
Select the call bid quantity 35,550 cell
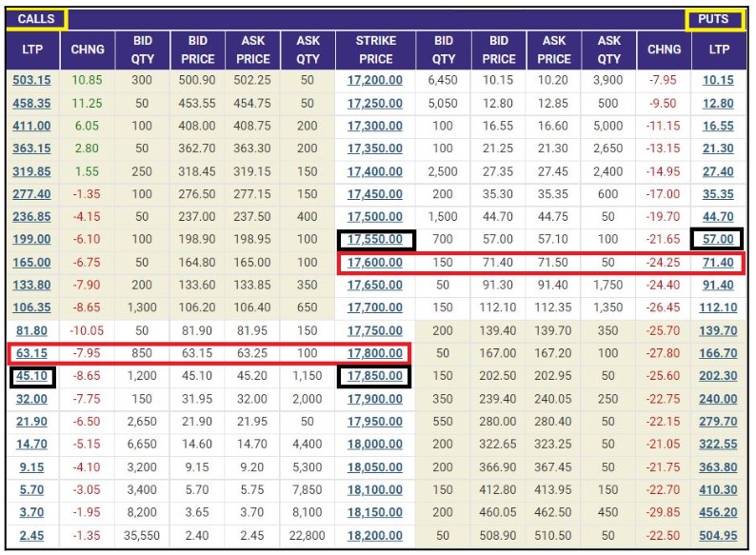[143, 535]
